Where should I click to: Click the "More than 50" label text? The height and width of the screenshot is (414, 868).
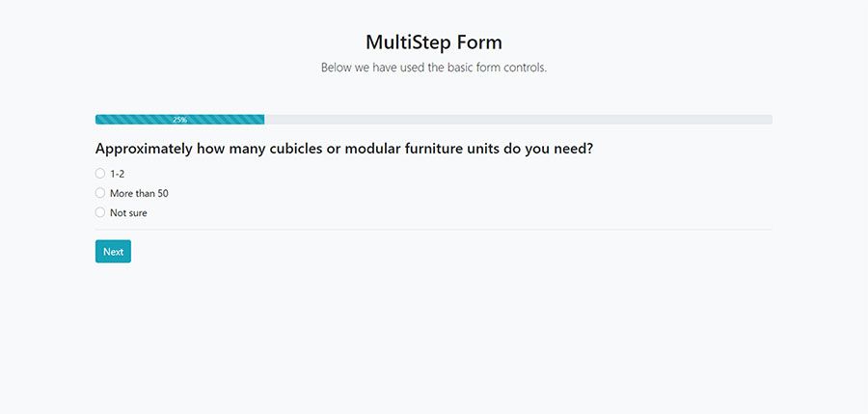pos(139,193)
